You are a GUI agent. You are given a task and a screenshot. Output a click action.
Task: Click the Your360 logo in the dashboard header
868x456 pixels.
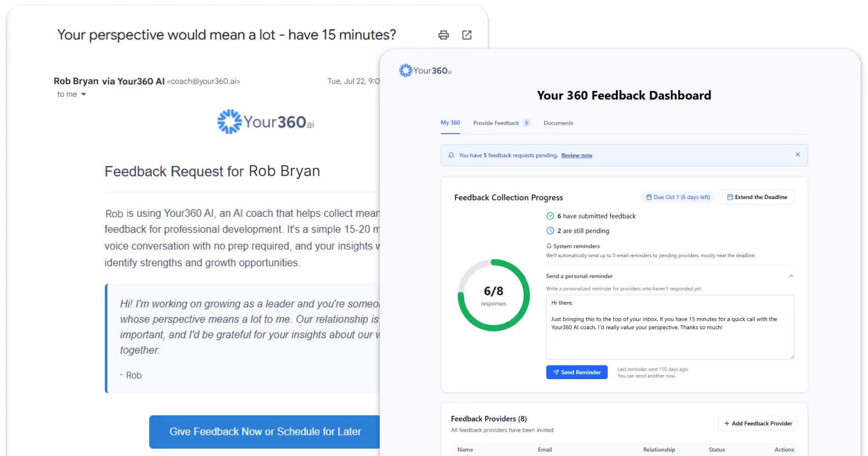coord(425,70)
